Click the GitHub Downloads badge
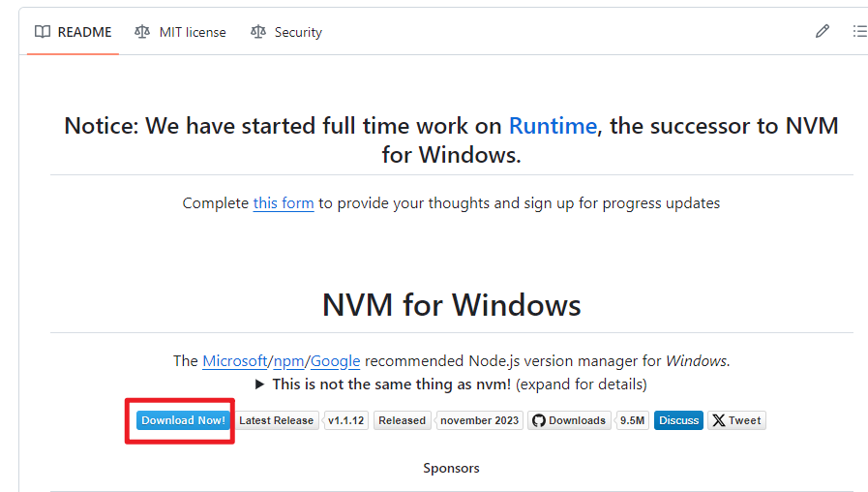This screenshot has height=492, width=868. click(569, 420)
